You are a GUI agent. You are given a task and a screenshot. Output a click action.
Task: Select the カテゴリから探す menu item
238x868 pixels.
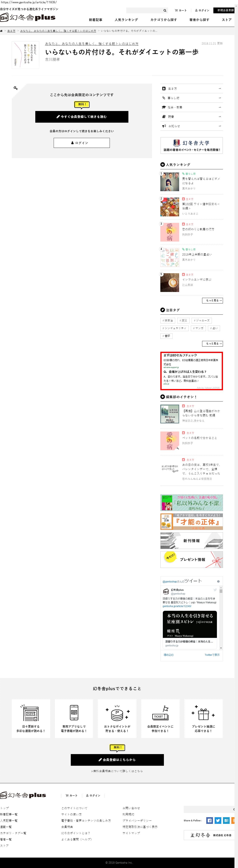pyautogui.click(x=164, y=20)
